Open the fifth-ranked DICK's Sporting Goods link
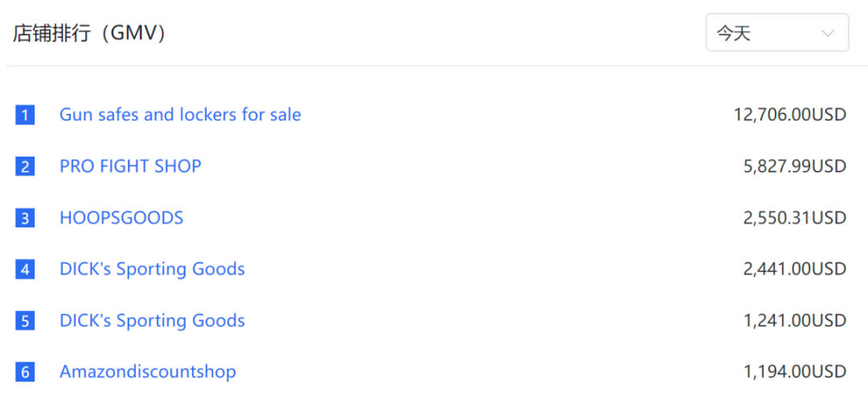The image size is (868, 412). (x=152, y=320)
